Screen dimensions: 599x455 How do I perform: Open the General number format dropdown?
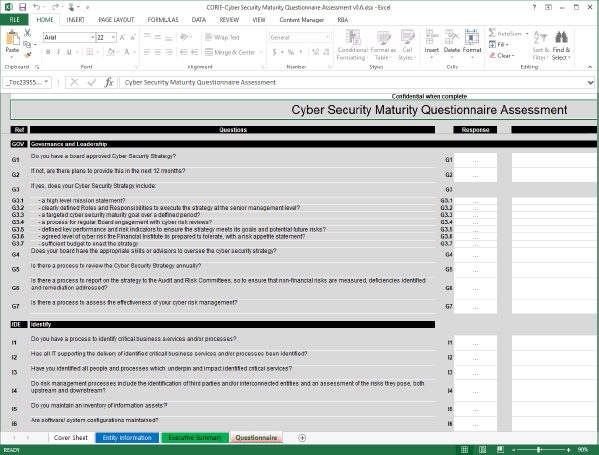click(x=327, y=37)
